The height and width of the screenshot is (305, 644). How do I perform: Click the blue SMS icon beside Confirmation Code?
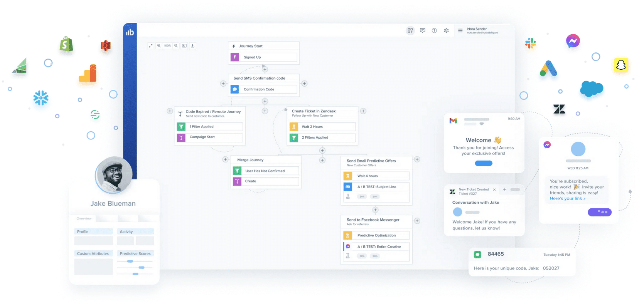click(x=235, y=89)
